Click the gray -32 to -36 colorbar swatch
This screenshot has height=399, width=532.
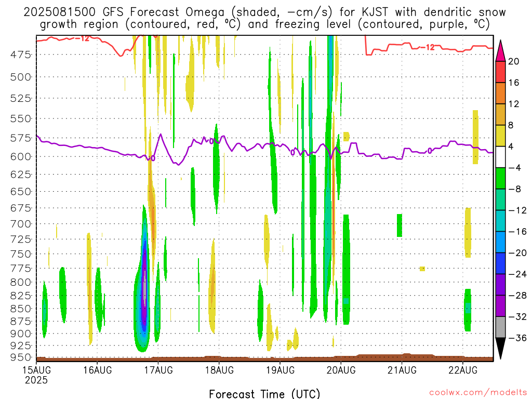(x=500, y=327)
